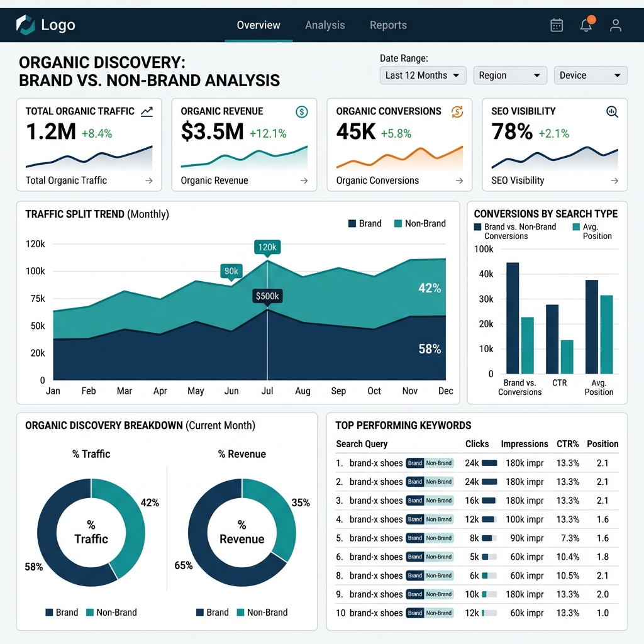
Task: Sort by Search Query column header
Action: (x=362, y=444)
